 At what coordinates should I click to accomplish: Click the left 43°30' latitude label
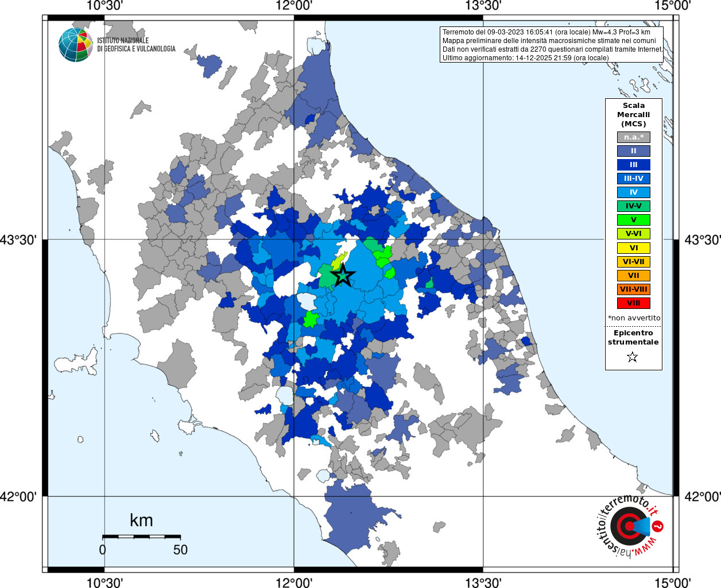18,240
